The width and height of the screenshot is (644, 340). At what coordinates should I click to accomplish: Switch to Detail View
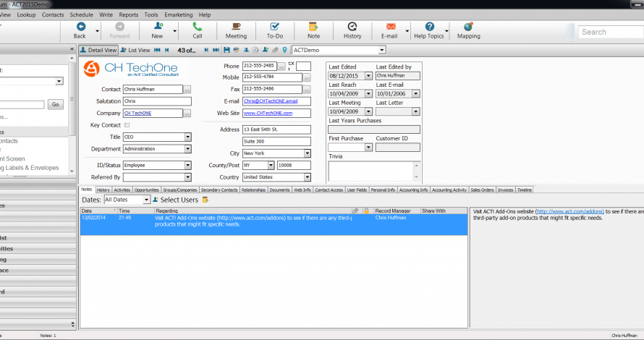coord(98,50)
